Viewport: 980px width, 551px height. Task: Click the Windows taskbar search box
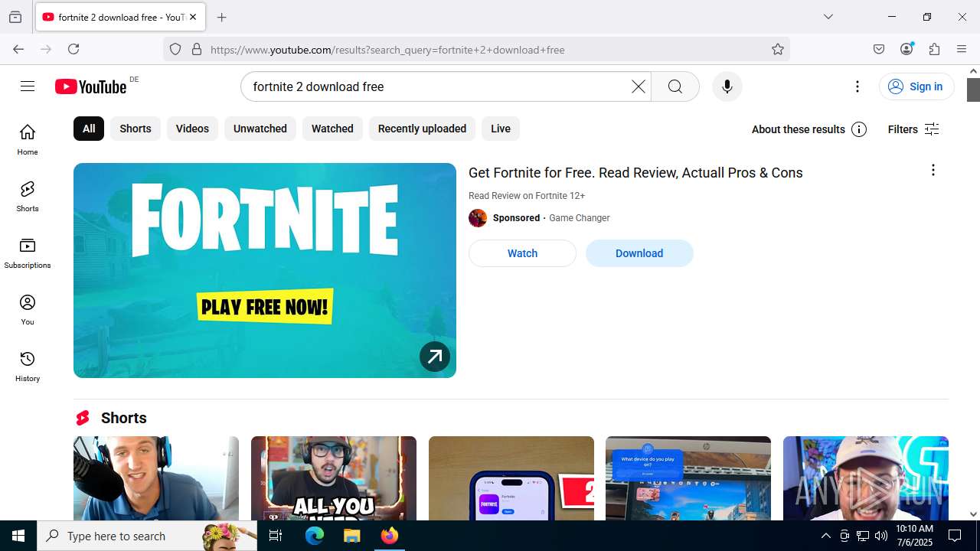click(147, 536)
